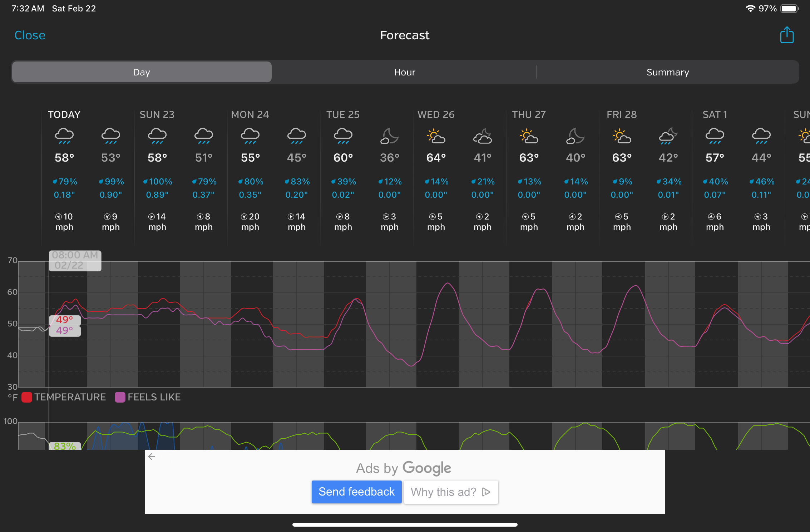
Task: Tap the ad's back arrow icon
Action: (152, 457)
